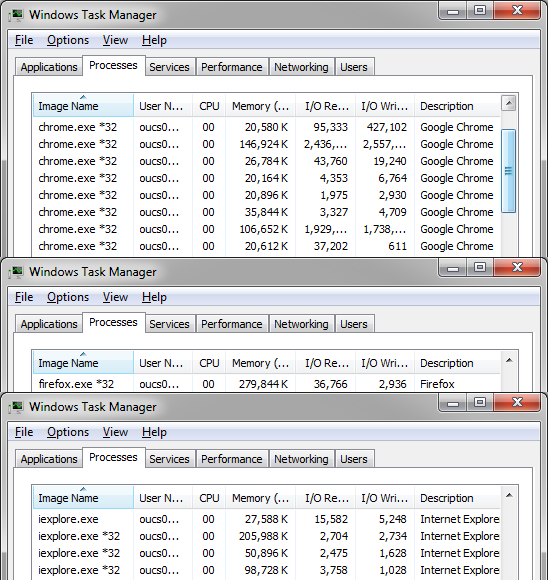The height and width of the screenshot is (584, 550).
Task: Maximize the top Task Manager window
Action: click(480, 10)
